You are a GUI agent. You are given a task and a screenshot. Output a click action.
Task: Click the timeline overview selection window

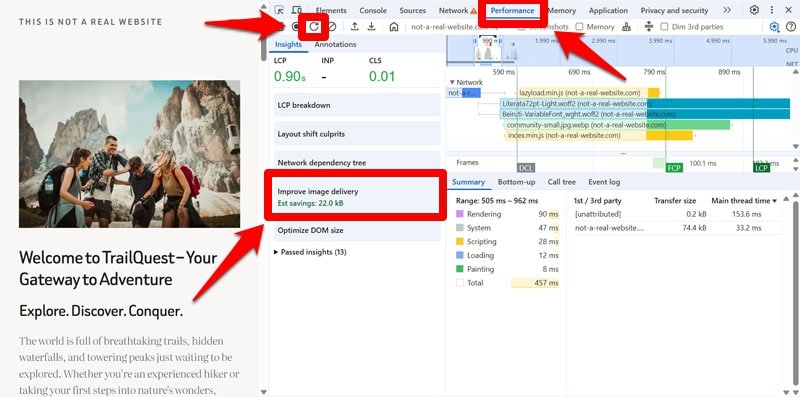click(x=488, y=52)
